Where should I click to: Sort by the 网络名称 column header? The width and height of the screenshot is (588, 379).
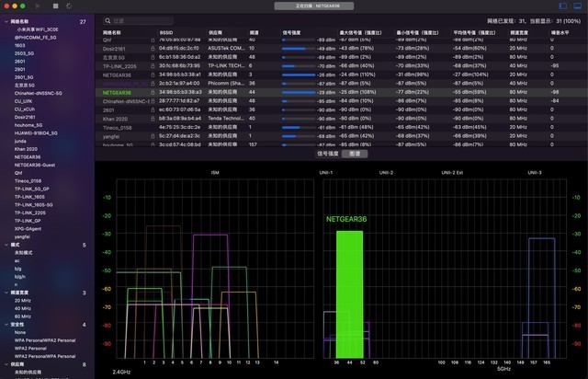click(112, 33)
